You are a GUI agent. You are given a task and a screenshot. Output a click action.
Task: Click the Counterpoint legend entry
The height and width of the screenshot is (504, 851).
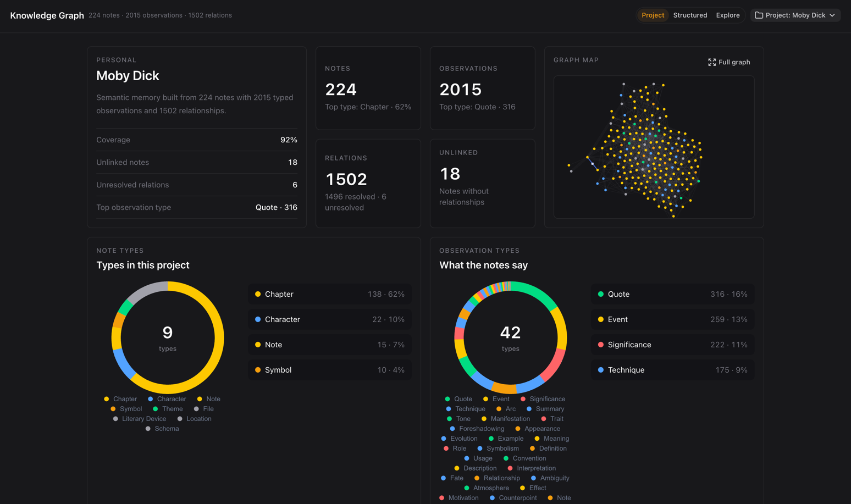pos(513,498)
